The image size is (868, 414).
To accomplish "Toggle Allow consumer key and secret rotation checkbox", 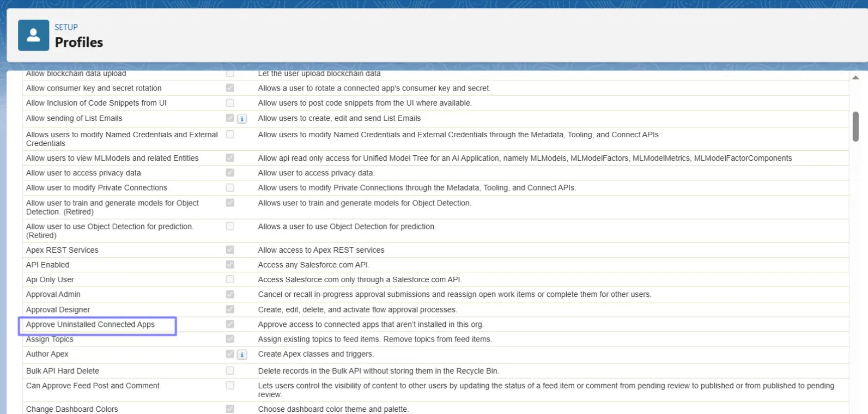I will pos(230,88).
